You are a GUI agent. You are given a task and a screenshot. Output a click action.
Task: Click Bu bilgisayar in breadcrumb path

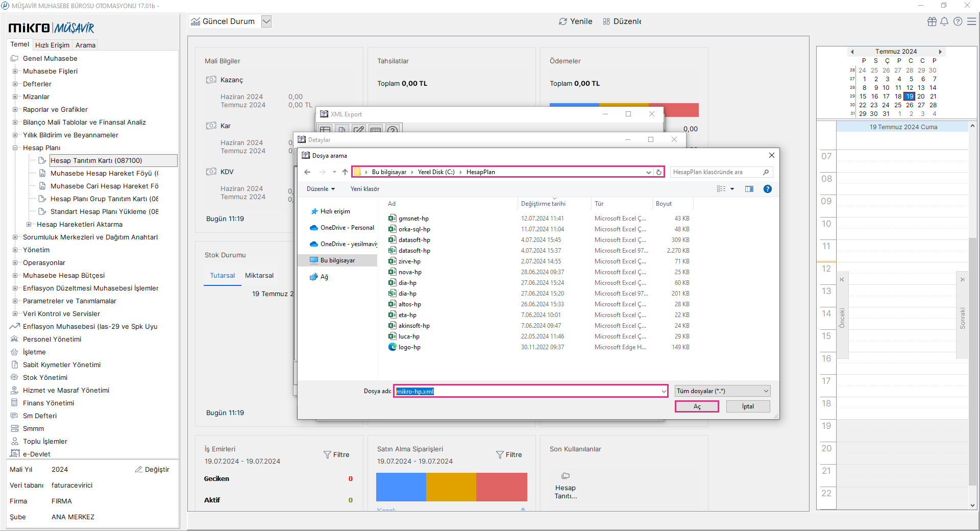(389, 172)
